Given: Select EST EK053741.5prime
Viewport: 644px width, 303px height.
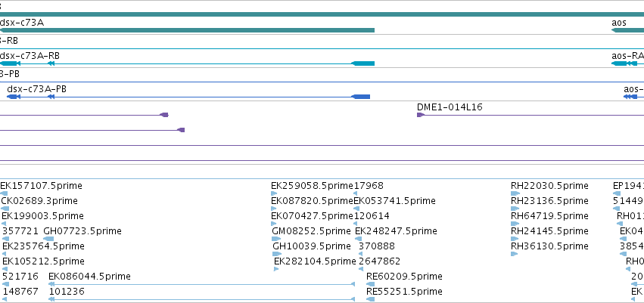Looking at the screenshot, I should pyautogui.click(x=395, y=201).
